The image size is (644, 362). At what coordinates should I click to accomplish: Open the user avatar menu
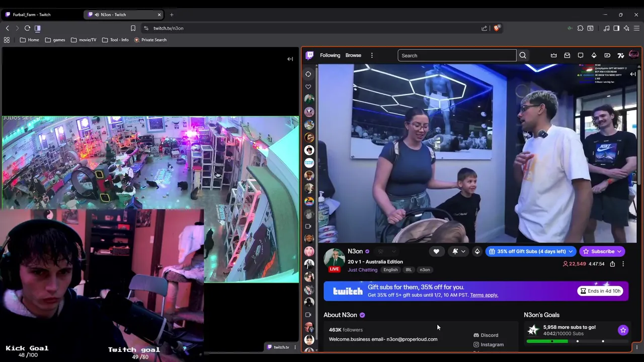(x=634, y=55)
